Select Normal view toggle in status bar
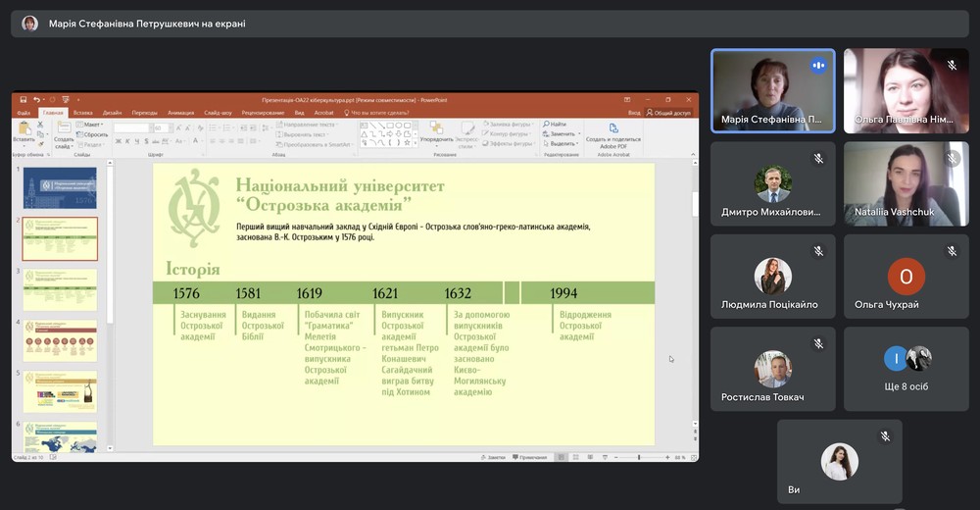980x510 pixels. point(561,457)
